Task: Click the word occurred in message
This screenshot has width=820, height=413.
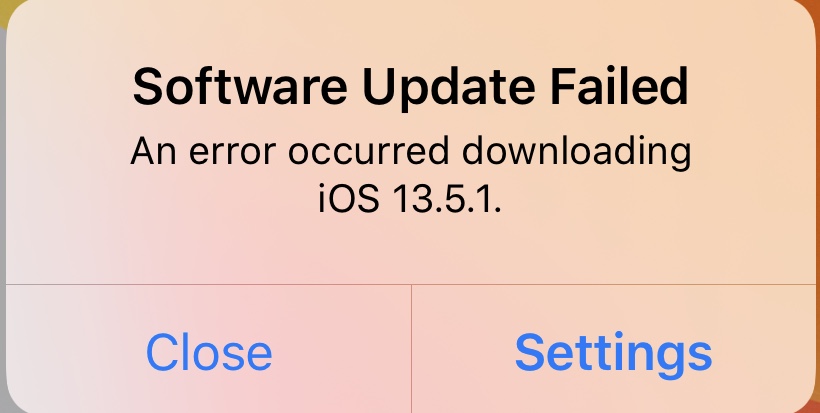Action: 369,152
